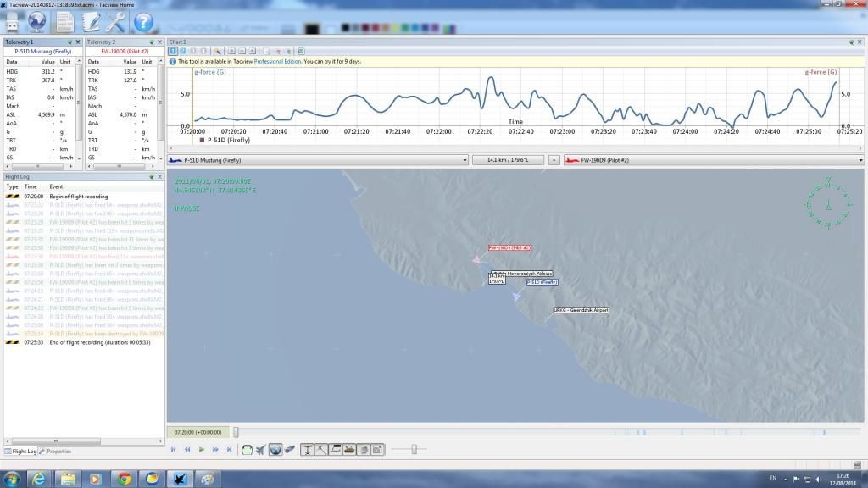868x488 pixels.
Task: Click the magnifier icon in Chart 1 toolbar
Action: click(218, 51)
